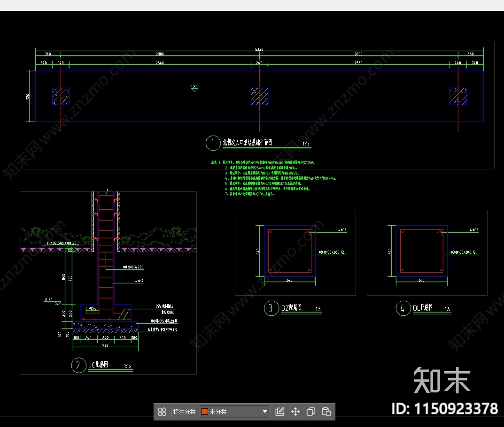
Task: Click the -0.80 elevation marker in plan
Action: tap(193, 87)
